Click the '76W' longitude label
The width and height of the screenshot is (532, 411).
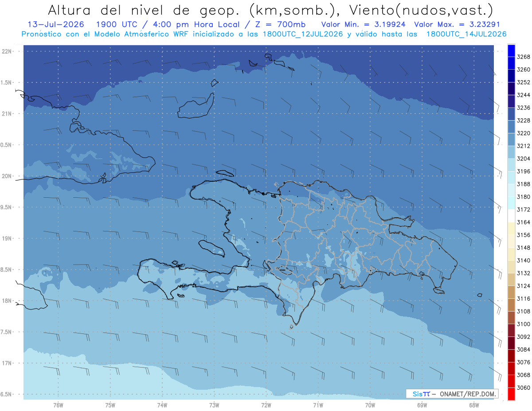click(x=58, y=405)
